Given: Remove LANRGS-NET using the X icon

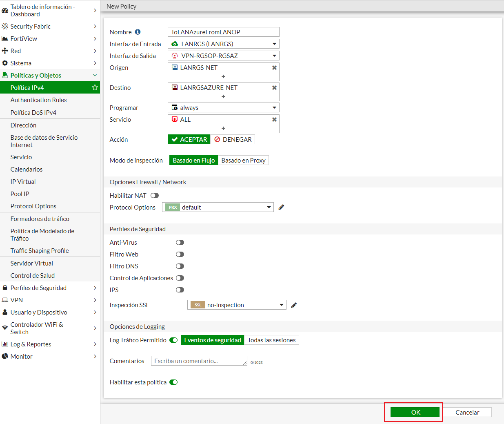Looking at the screenshot, I should click(274, 67).
